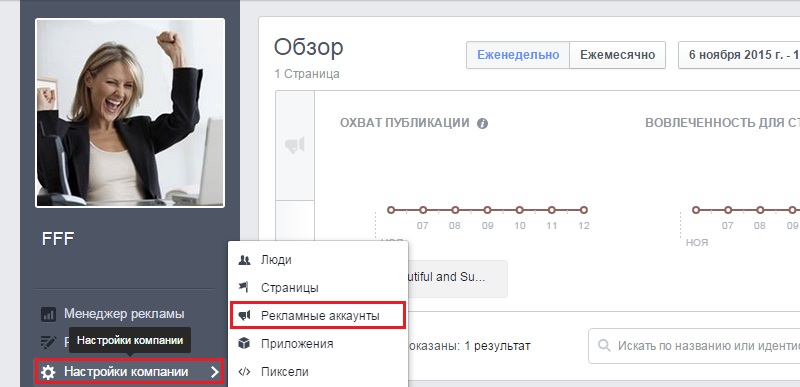
Task: Click the megaphone icon beside Рекламные аккаунты
Action: [x=244, y=316]
